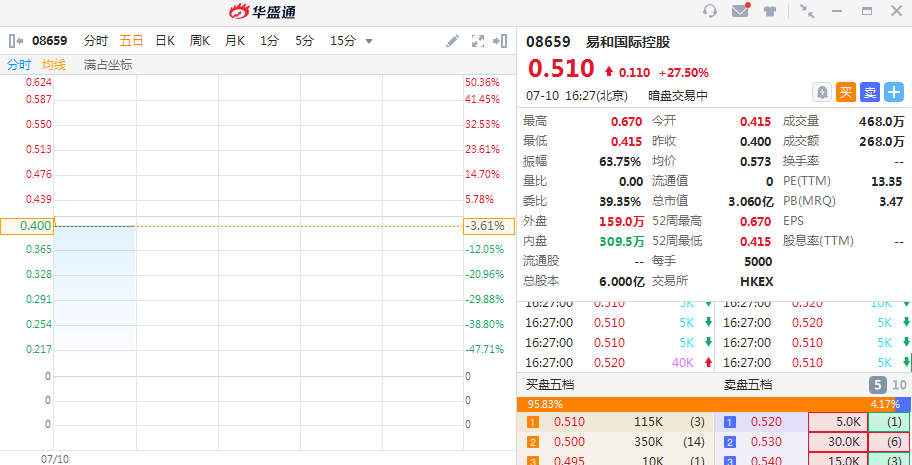Click the blue sell ratio bar 4.17%
Screen dimensions: 912x465
(903, 404)
